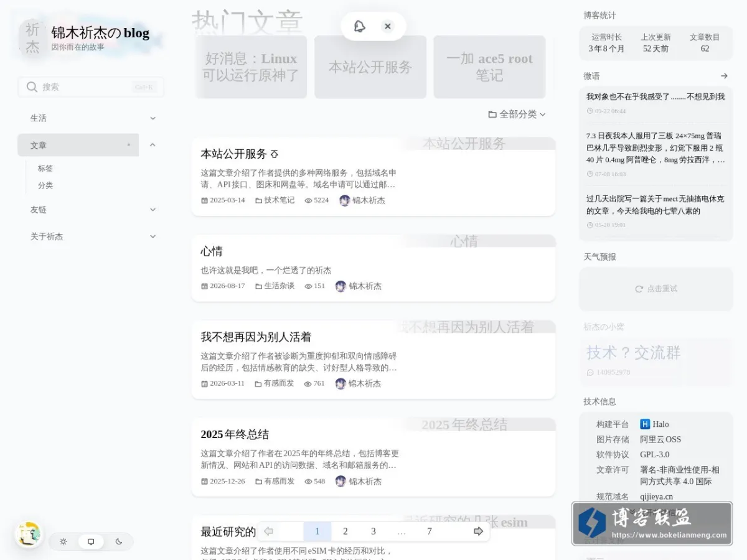Image resolution: width=747 pixels, height=560 pixels.
Task: Close the floating notification pill
Action: point(388,26)
